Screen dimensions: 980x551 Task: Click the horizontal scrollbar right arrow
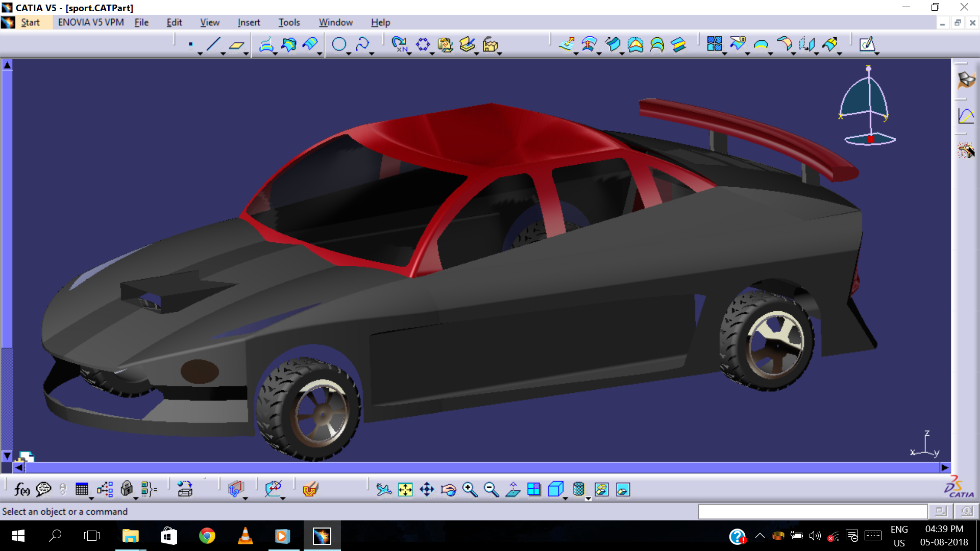(x=945, y=467)
